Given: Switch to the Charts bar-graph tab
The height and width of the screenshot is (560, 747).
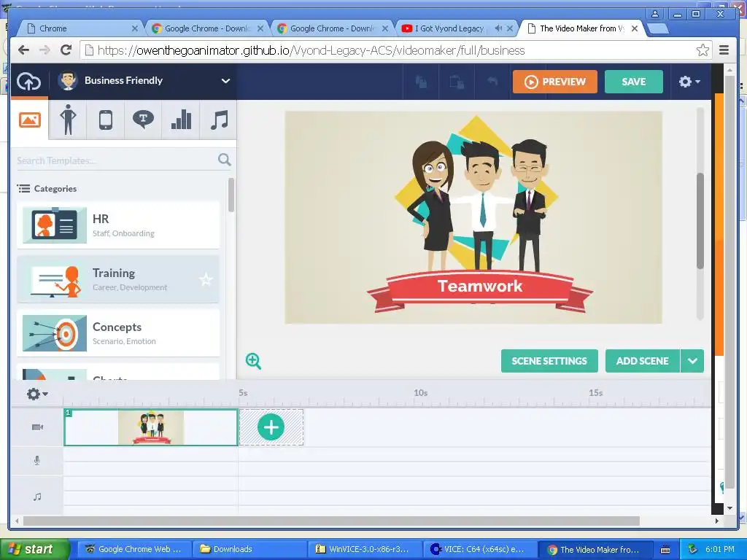Looking at the screenshot, I should [x=181, y=120].
